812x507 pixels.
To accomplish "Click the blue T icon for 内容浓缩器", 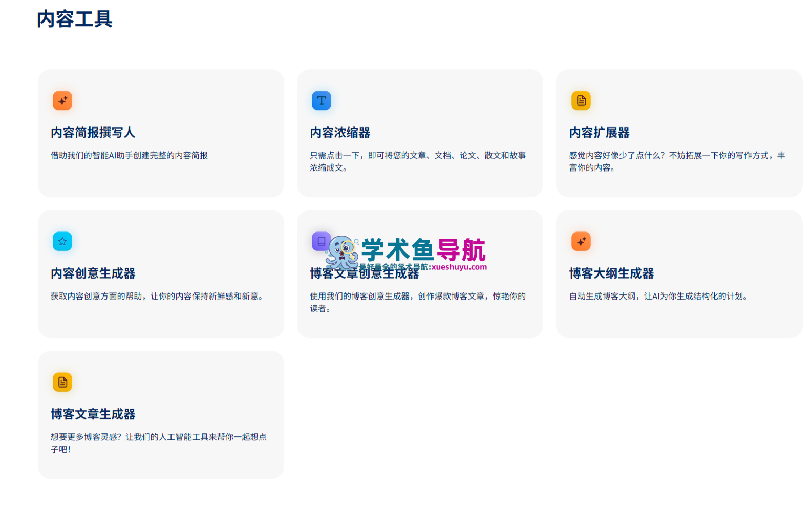I will [x=322, y=100].
